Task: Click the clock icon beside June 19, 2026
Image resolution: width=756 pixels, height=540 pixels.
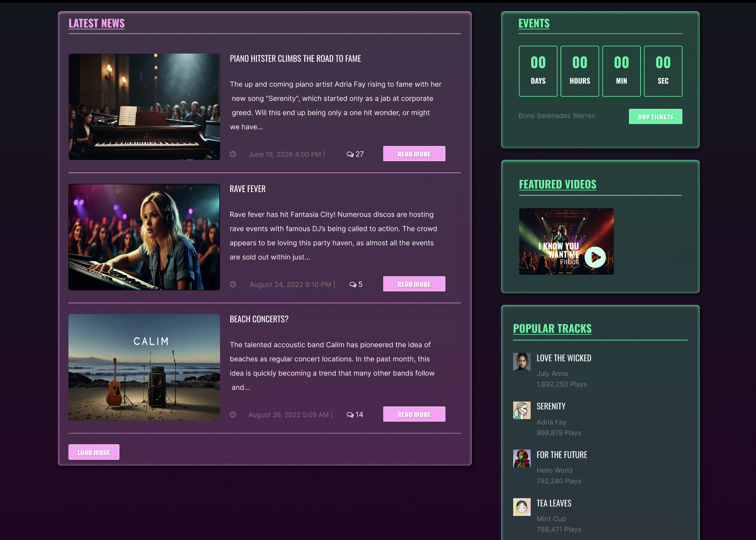Action: pos(233,154)
